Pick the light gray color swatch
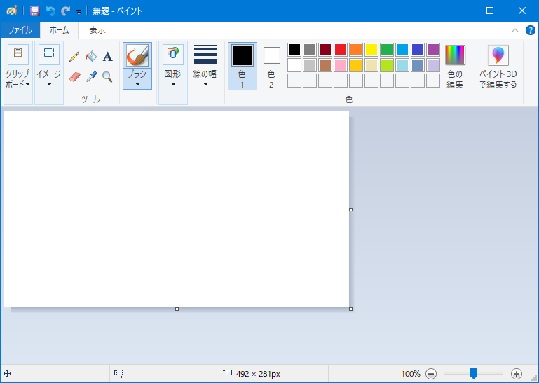Screen dimensions: 539x383 310,65
